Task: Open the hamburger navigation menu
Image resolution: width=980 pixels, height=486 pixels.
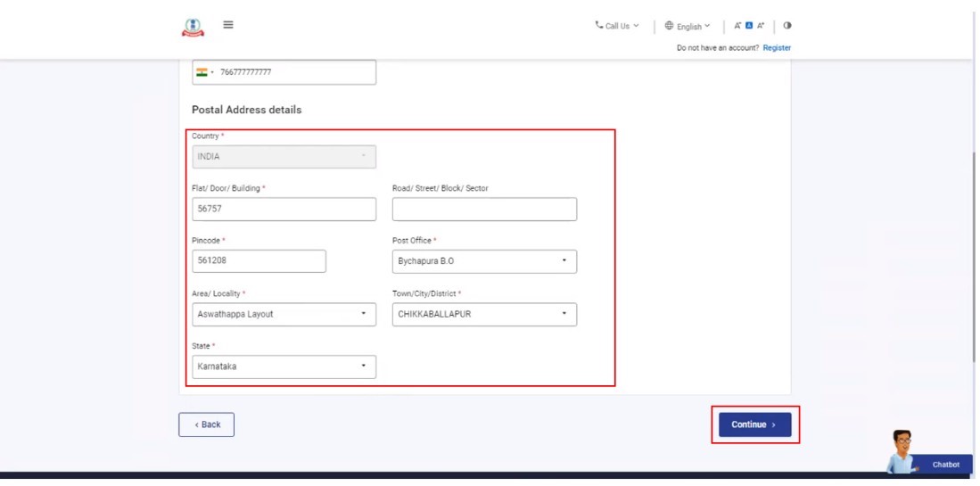Action: 228,25
